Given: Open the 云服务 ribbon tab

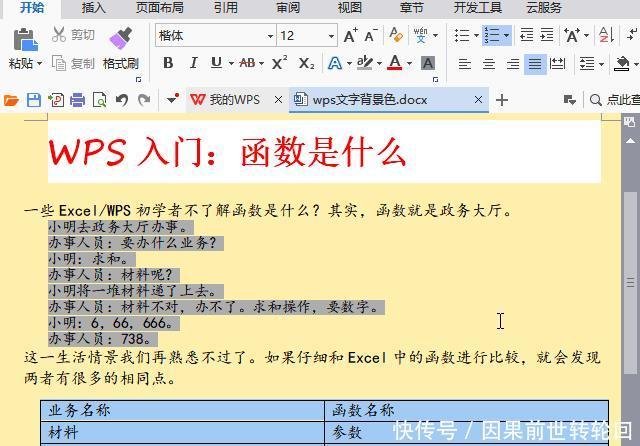Looking at the screenshot, I should point(544,7).
